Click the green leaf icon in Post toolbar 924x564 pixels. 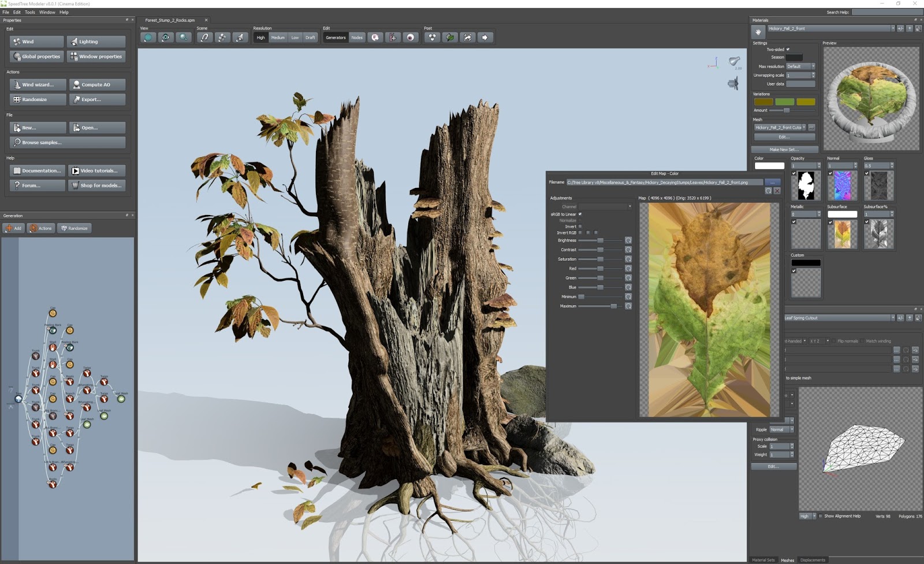(450, 38)
